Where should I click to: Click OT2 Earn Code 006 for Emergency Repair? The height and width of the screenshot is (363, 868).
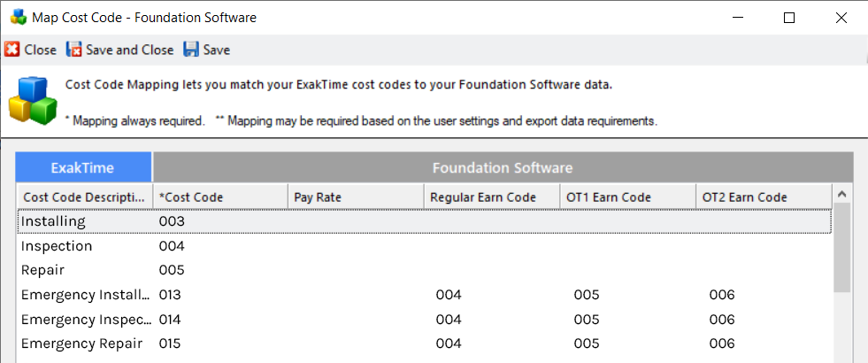722,344
